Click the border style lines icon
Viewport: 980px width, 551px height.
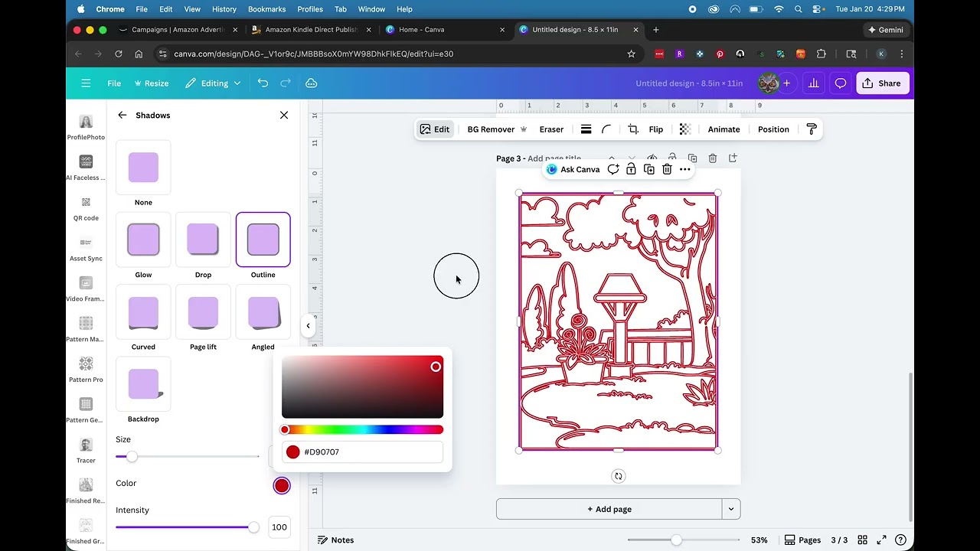pos(586,129)
